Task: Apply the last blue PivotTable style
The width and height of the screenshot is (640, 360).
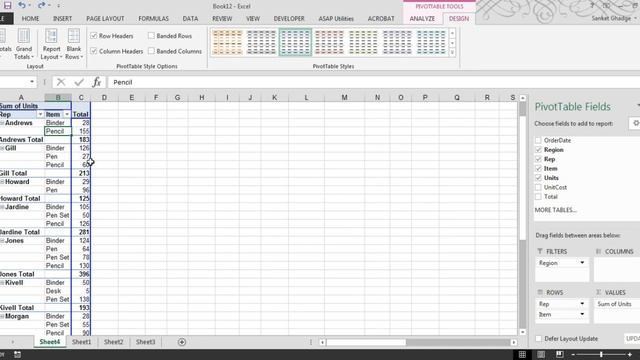Action: (x=431, y=42)
